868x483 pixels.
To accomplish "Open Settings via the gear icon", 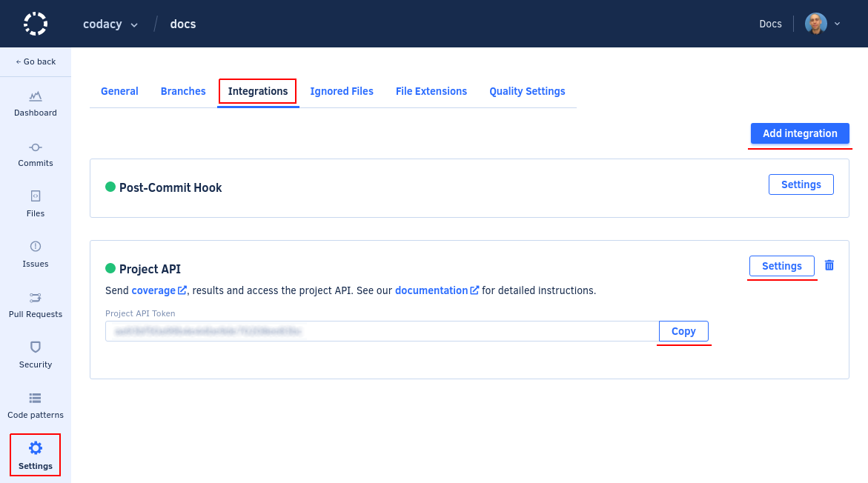I will click(35, 454).
